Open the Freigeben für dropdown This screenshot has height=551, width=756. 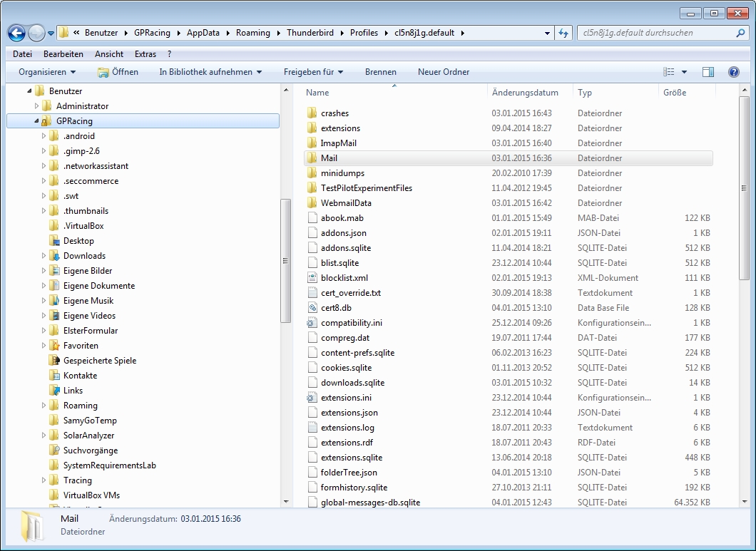pos(313,72)
